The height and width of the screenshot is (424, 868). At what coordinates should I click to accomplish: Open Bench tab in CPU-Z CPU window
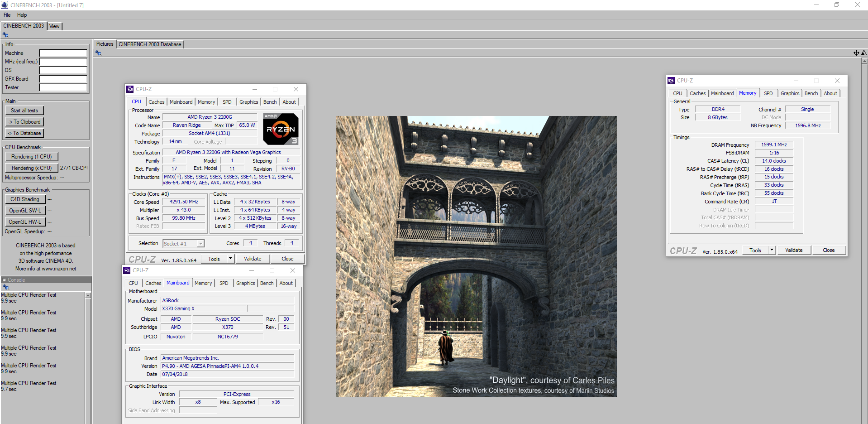[270, 102]
